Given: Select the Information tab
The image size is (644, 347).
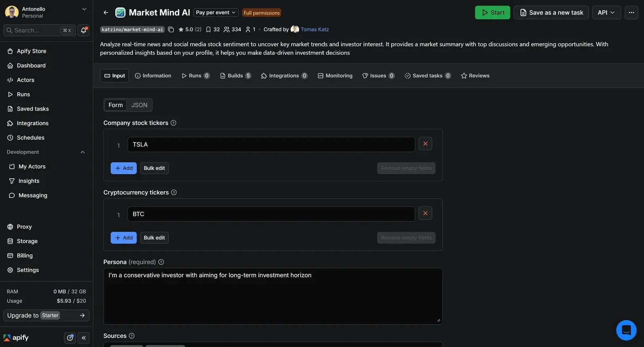Looking at the screenshot, I should 153,76.
